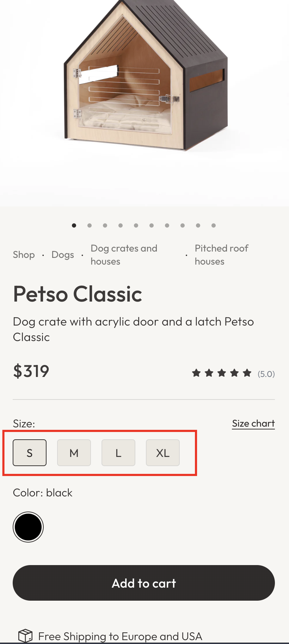This screenshot has width=289, height=644.
Task: Select the fifth carousel dot
Action: 136,225
